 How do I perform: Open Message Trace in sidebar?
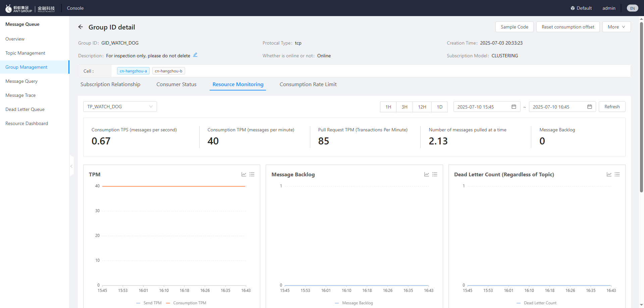[35, 95]
